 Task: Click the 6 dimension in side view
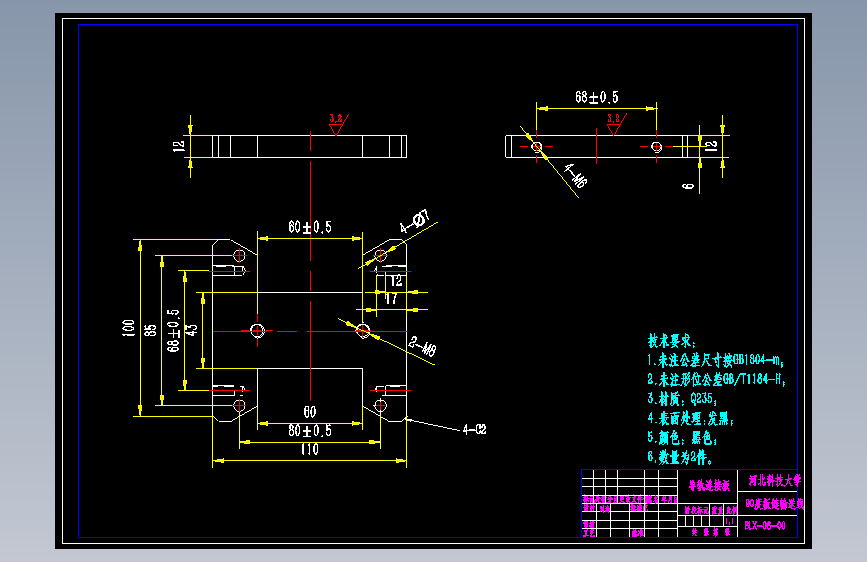click(688, 186)
